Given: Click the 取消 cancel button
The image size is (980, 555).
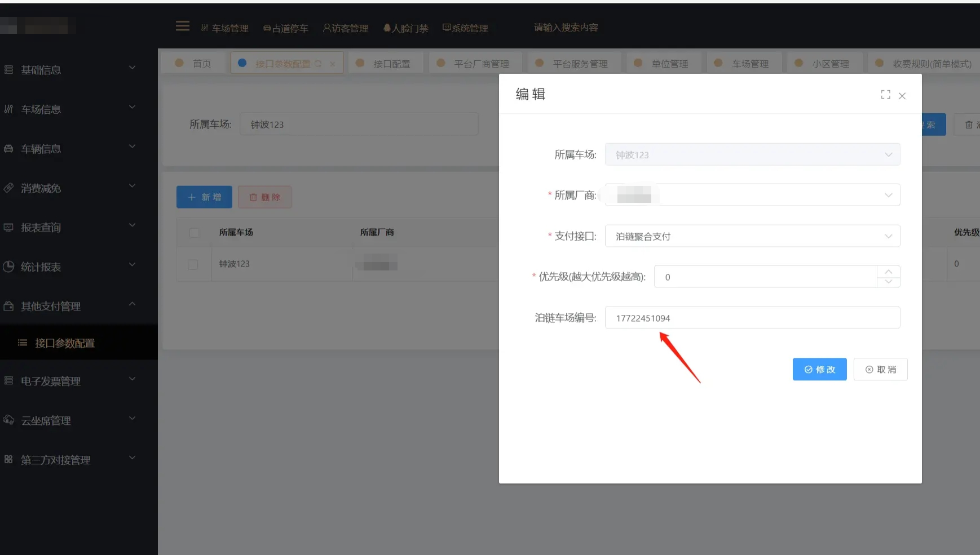Looking at the screenshot, I should (x=880, y=370).
